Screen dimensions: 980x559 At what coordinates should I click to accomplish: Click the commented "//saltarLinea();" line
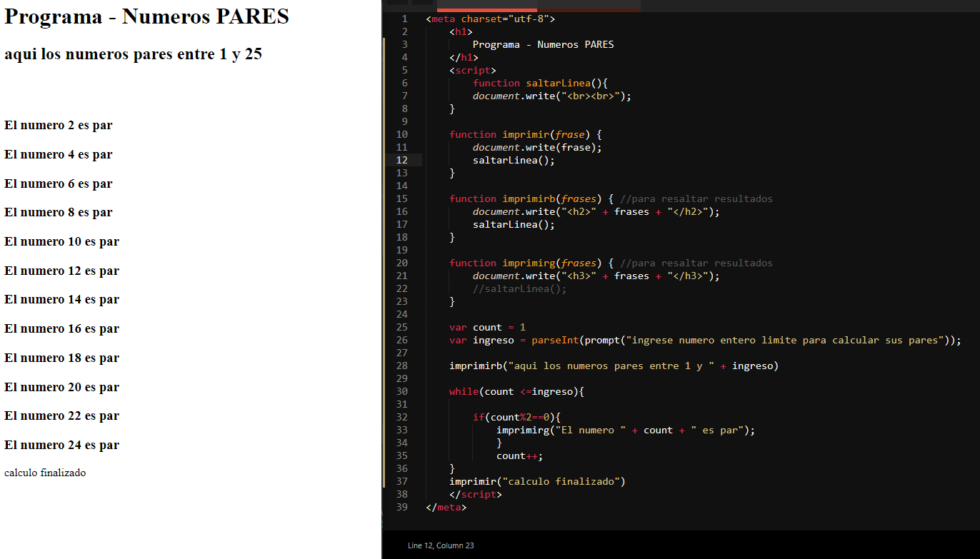[519, 288]
